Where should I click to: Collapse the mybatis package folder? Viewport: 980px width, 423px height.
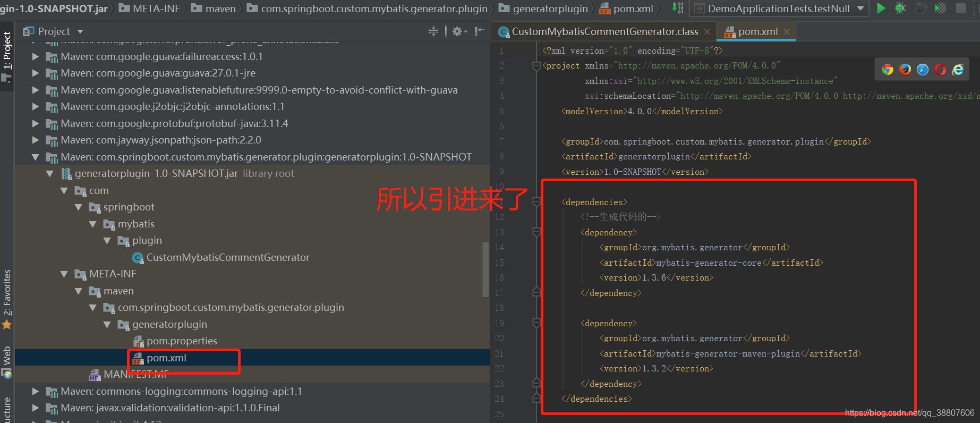coord(92,224)
